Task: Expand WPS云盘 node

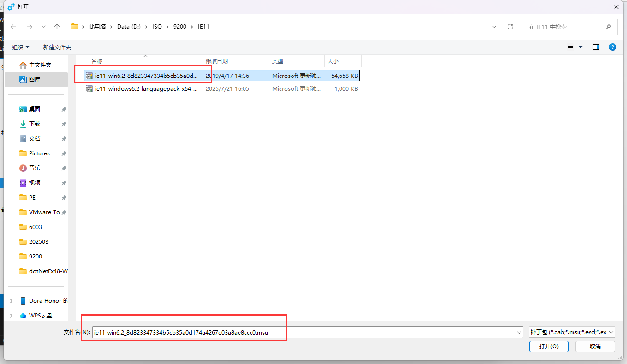Action: 12,316
